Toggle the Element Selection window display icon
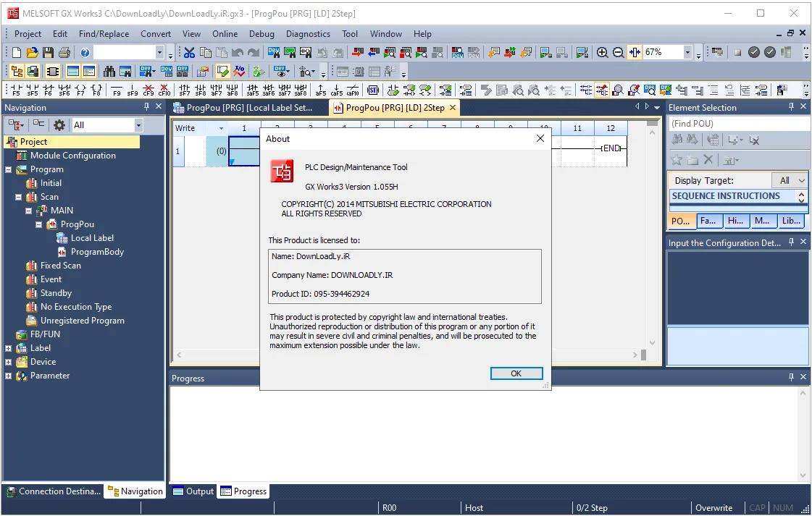The height and width of the screenshot is (516, 812). [53, 71]
